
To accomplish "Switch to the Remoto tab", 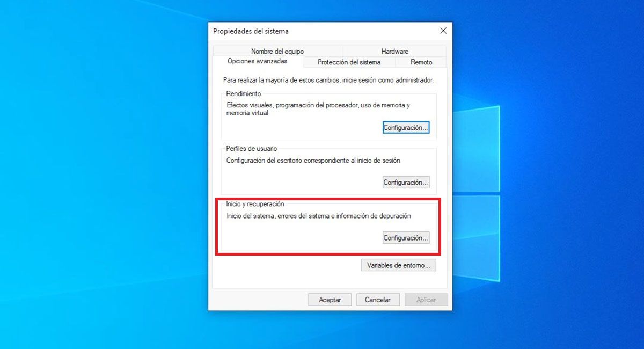I will coord(421,62).
